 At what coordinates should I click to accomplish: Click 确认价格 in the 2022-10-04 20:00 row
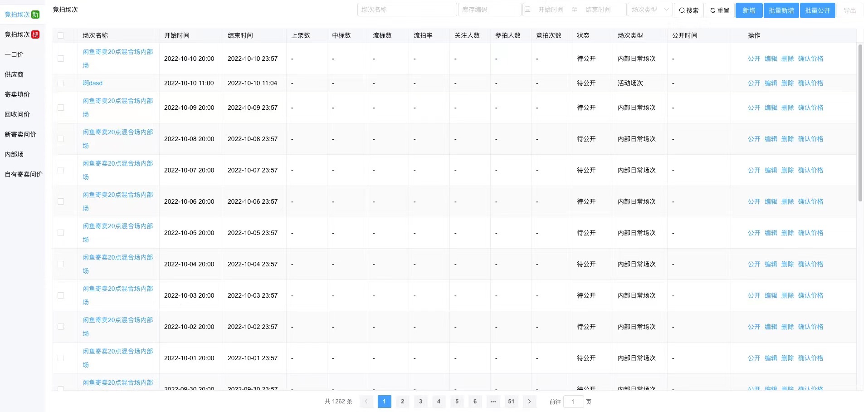pyautogui.click(x=810, y=264)
